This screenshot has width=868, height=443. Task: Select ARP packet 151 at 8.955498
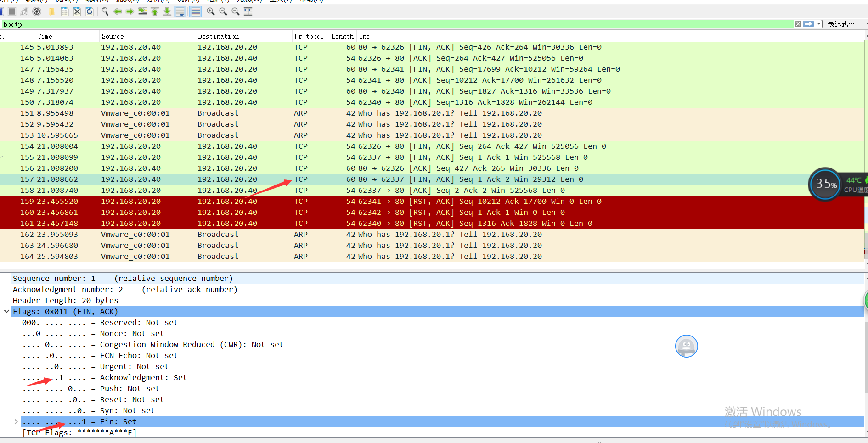pos(432,113)
